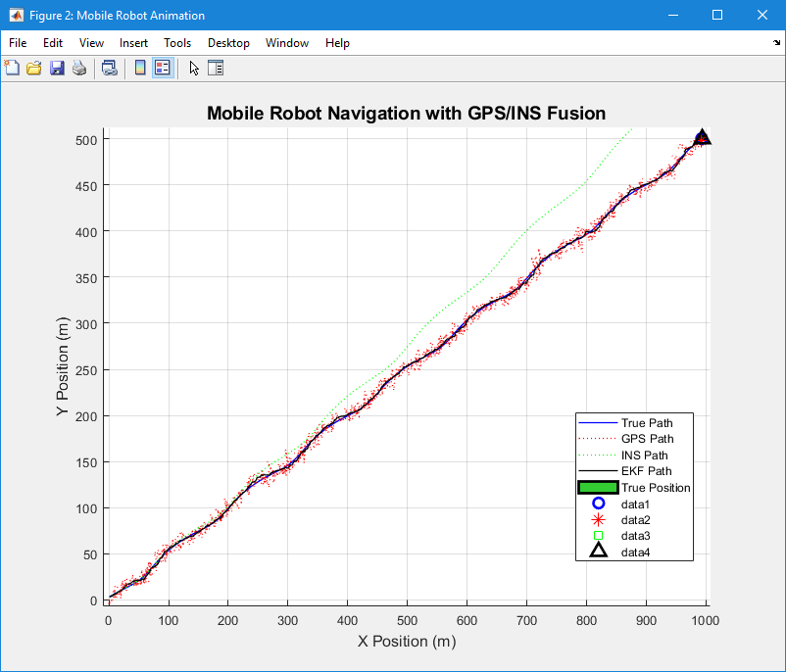
Task: Dock the figure using the menu bar arrow
Action: [776, 43]
